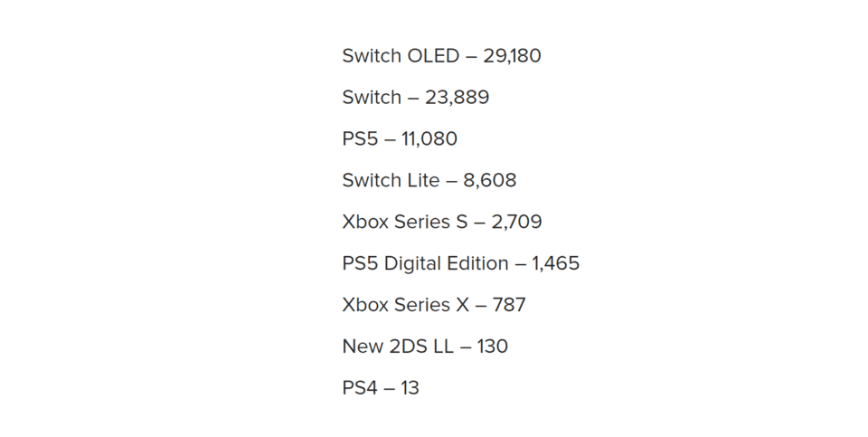Select the figure 787

[x=509, y=305]
